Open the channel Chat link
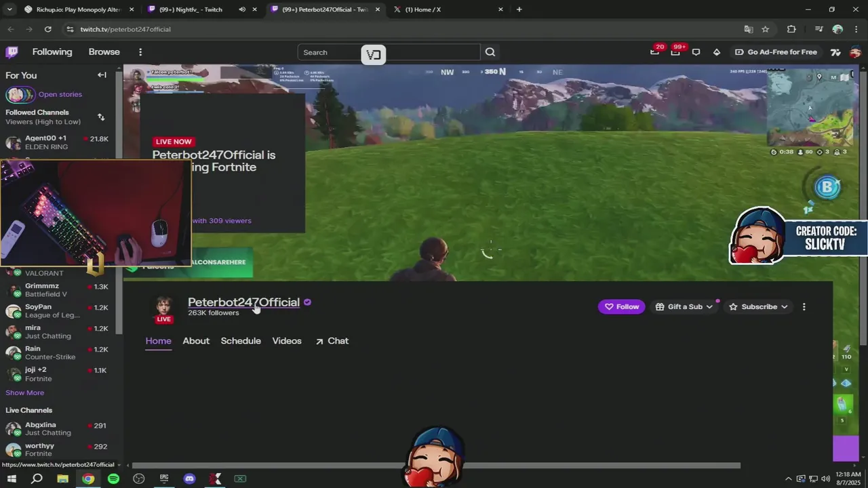 point(332,341)
